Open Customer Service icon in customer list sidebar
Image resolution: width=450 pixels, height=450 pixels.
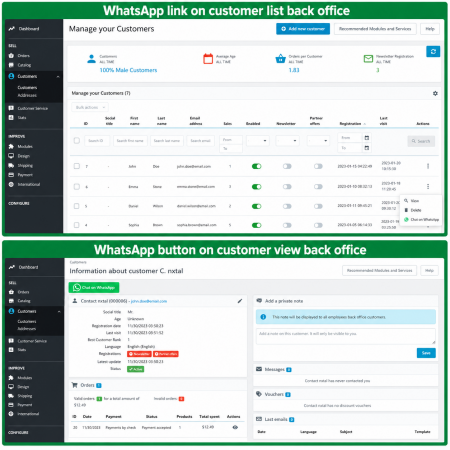click(x=11, y=108)
